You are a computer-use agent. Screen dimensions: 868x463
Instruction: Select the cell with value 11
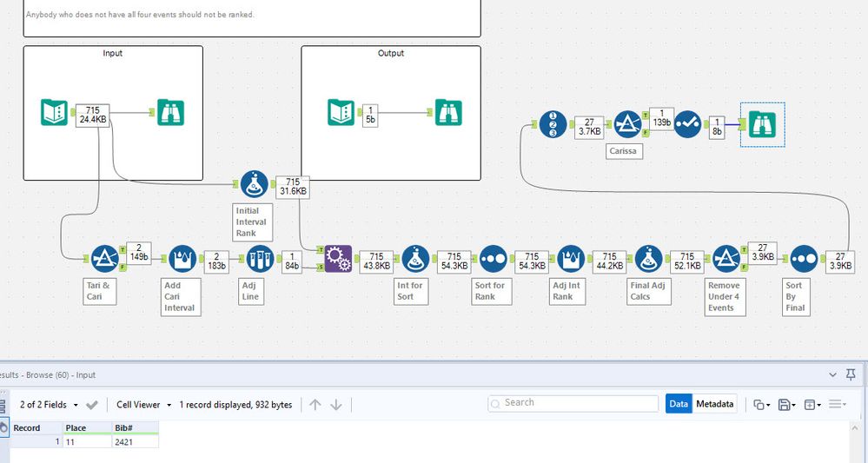click(x=87, y=441)
